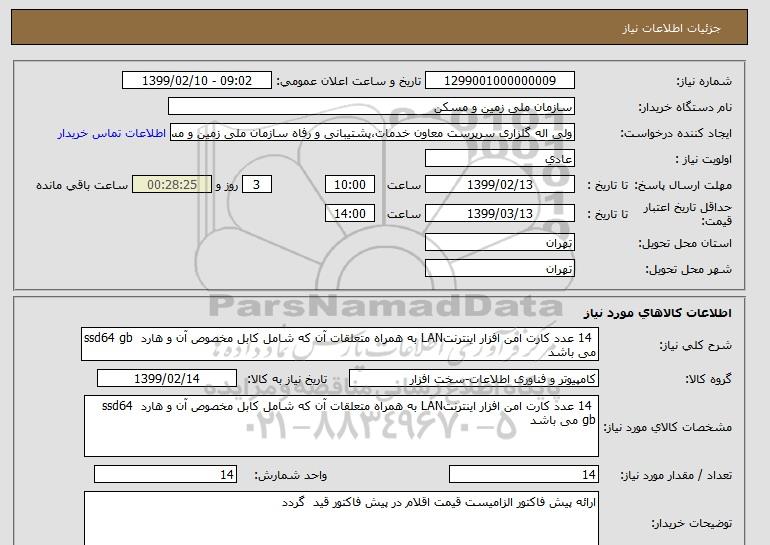Image resolution: width=770 pixels, height=545 pixels.
Task: Click the label حداقل تاریخ اعتبار قیمت
Action: 687,214
